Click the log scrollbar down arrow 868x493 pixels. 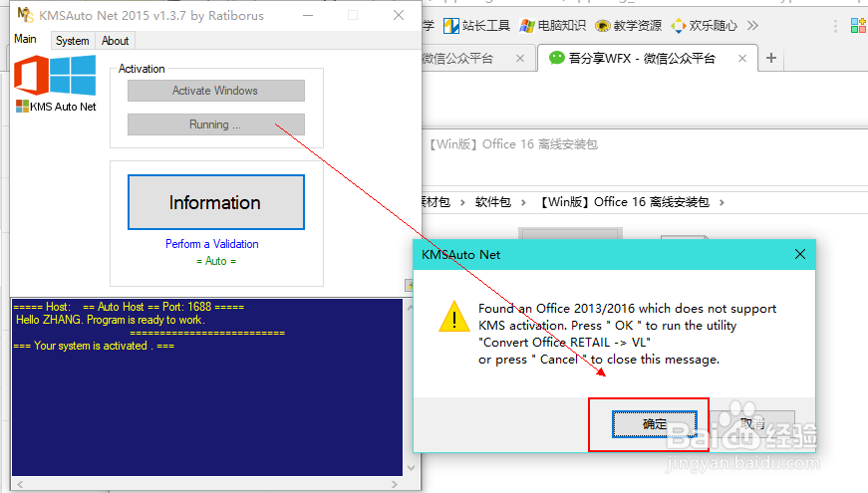(411, 468)
